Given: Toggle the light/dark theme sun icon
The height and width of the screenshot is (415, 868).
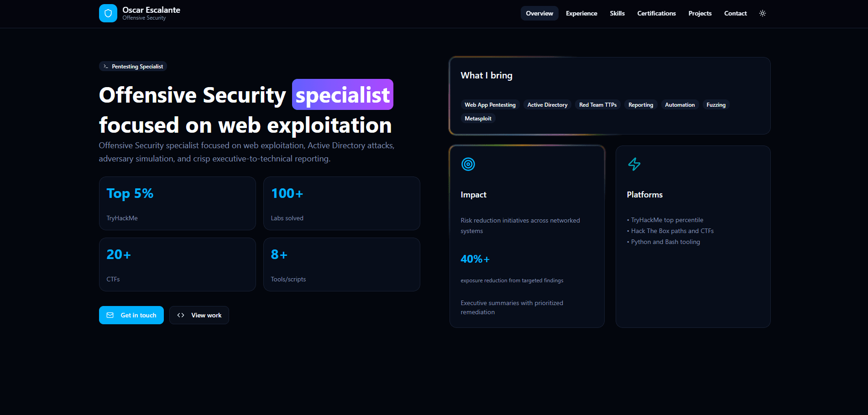Looking at the screenshot, I should point(762,13).
